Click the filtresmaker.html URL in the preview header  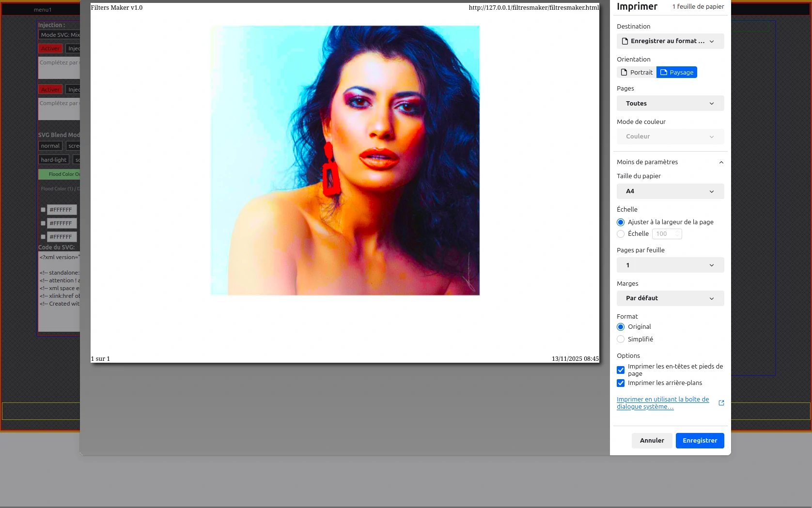(534, 8)
